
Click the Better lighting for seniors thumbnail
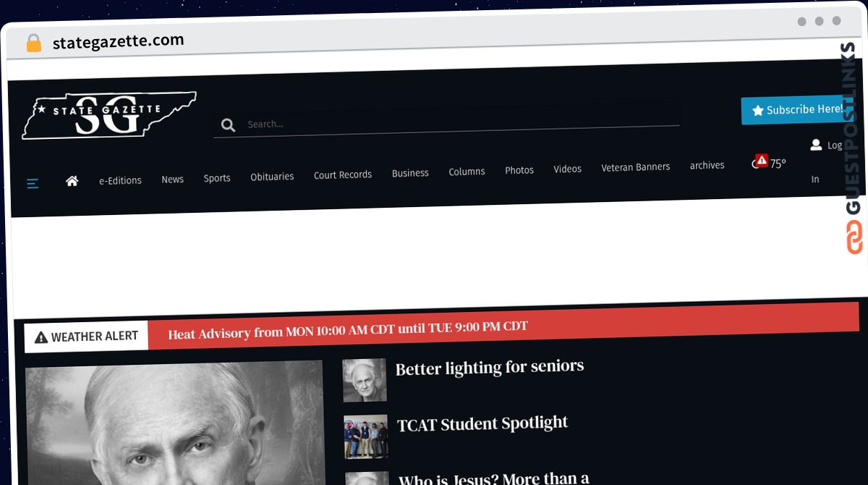pos(365,380)
